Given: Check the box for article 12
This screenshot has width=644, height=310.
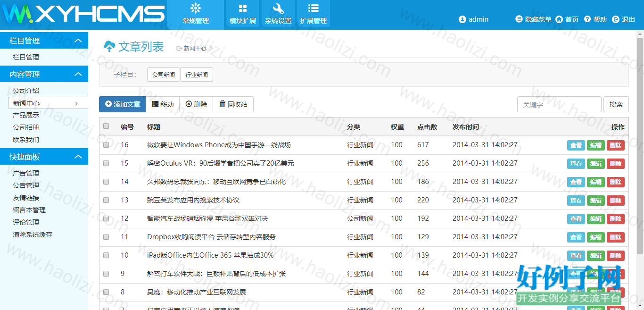Looking at the screenshot, I should click(106, 218).
